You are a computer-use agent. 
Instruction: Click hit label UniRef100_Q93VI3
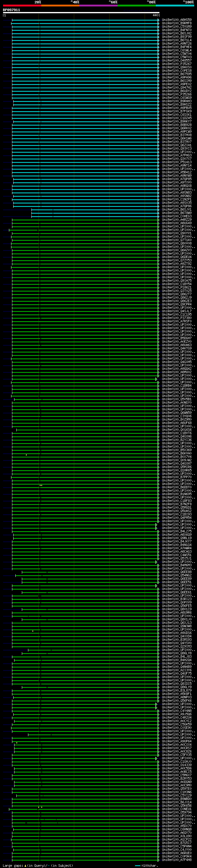[x=177, y=149]
